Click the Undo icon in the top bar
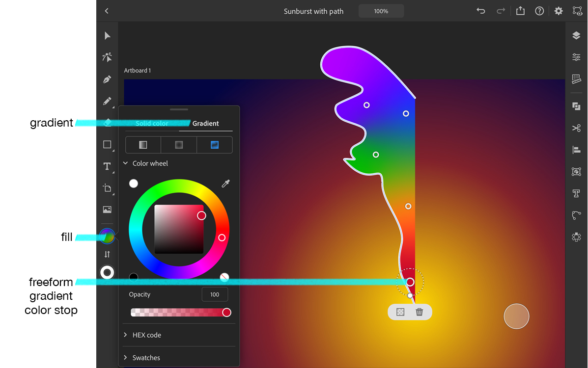The height and width of the screenshot is (368, 588). [x=480, y=11]
